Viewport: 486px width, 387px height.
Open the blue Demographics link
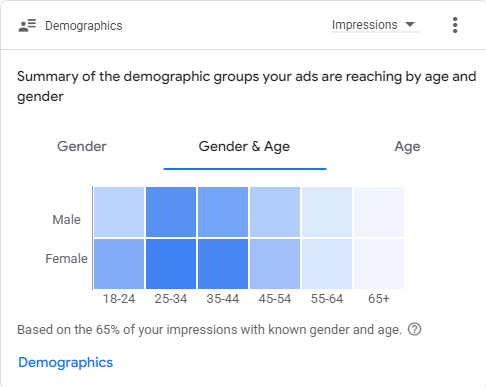66,362
